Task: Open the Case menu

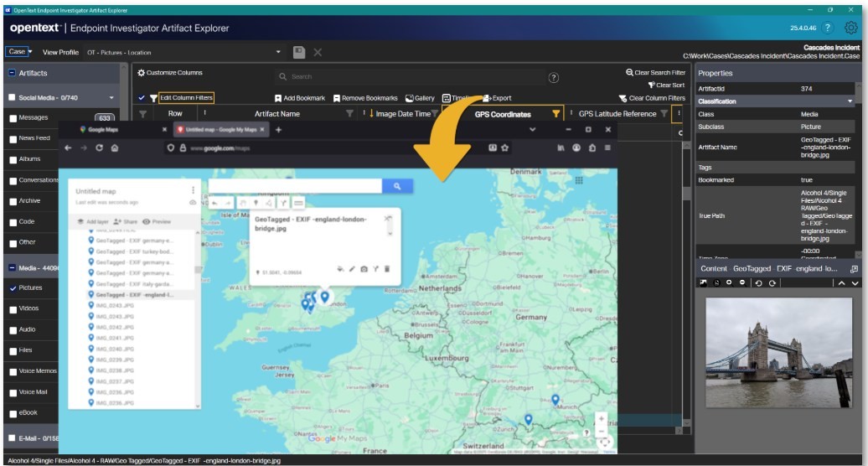Action: click(18, 52)
